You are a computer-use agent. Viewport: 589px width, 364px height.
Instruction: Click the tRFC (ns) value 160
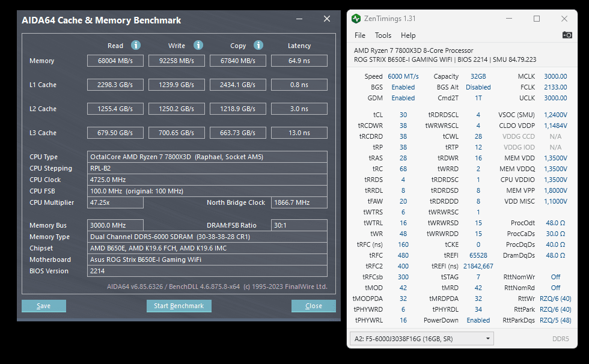coord(403,244)
